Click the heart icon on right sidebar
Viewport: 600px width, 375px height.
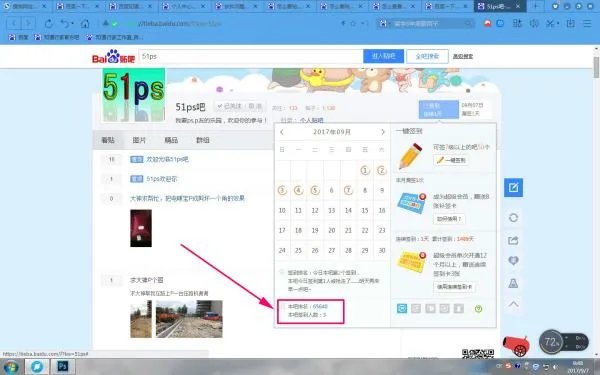click(513, 261)
